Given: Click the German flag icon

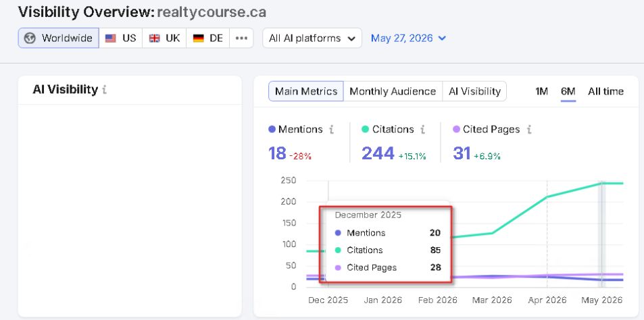Looking at the screenshot, I should point(199,38).
